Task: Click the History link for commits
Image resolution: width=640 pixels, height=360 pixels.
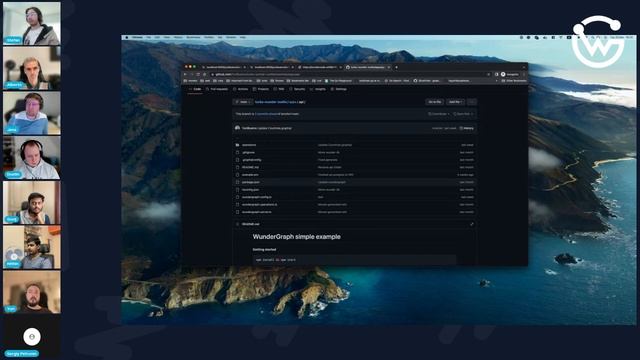Action: coord(467,128)
